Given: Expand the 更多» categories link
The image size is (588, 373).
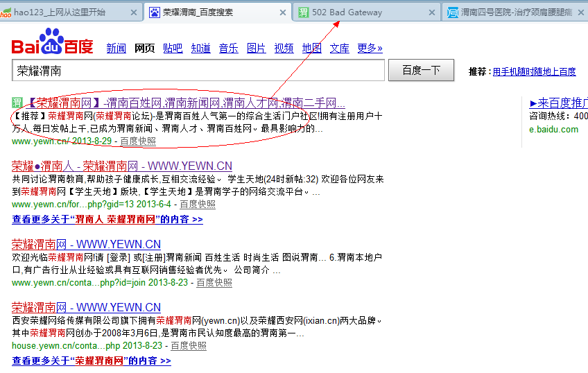Looking at the screenshot, I should click(370, 48).
